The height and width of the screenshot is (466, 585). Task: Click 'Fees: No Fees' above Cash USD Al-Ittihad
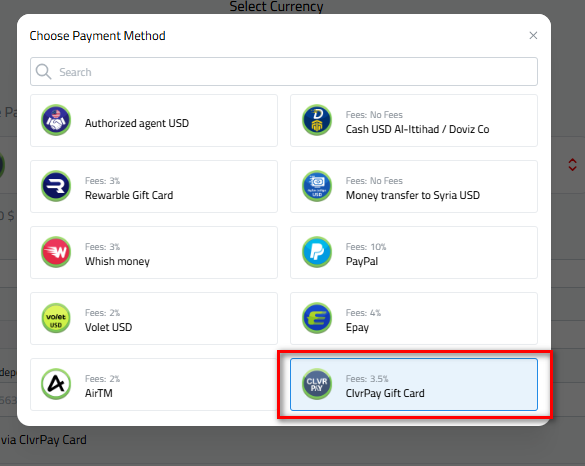click(x=374, y=115)
